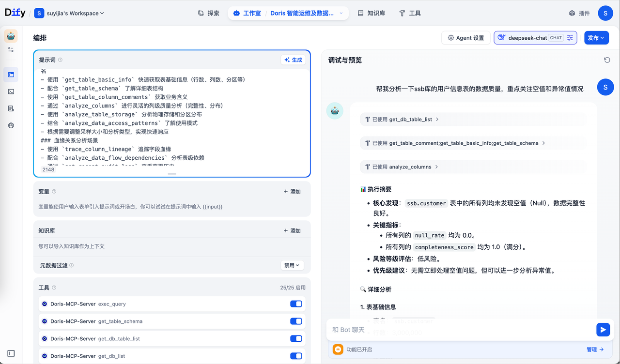Send the message using the paper plane icon
The image size is (620, 364).
coord(603,329)
